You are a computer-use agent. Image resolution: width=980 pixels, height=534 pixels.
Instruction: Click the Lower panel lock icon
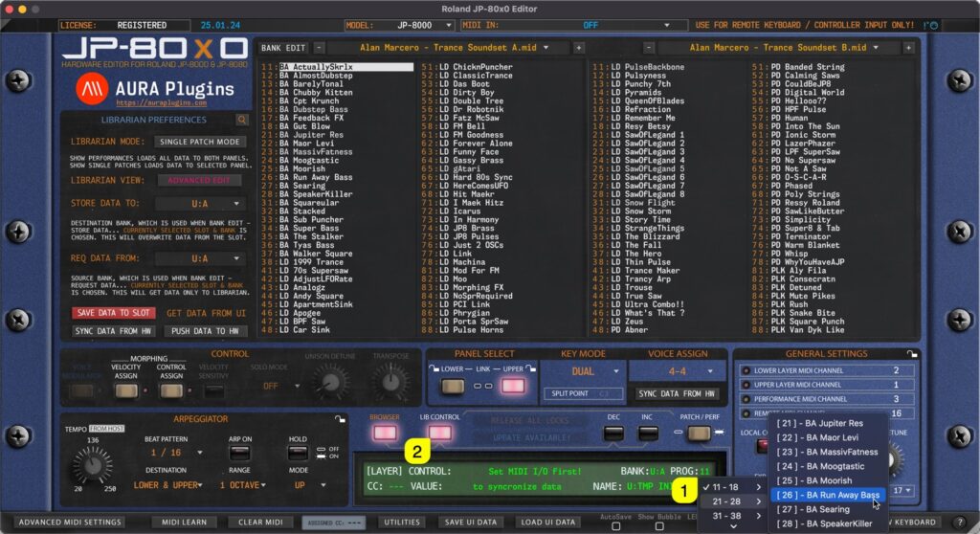click(434, 369)
